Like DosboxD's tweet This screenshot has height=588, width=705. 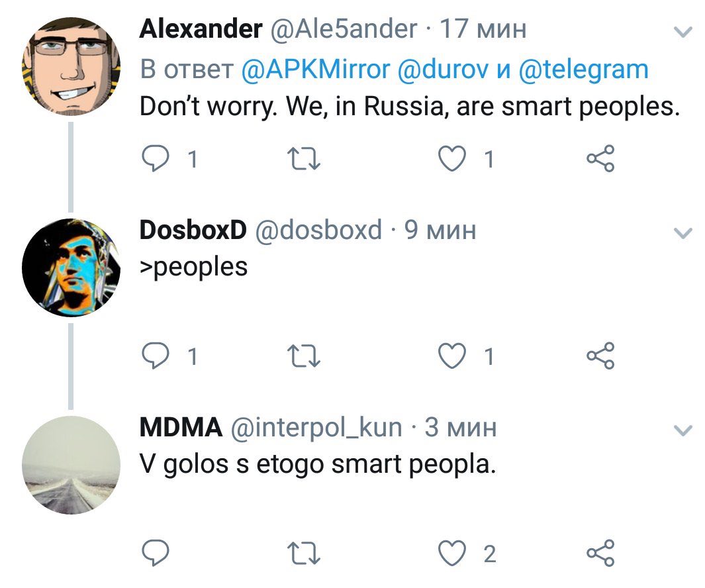tap(453, 357)
